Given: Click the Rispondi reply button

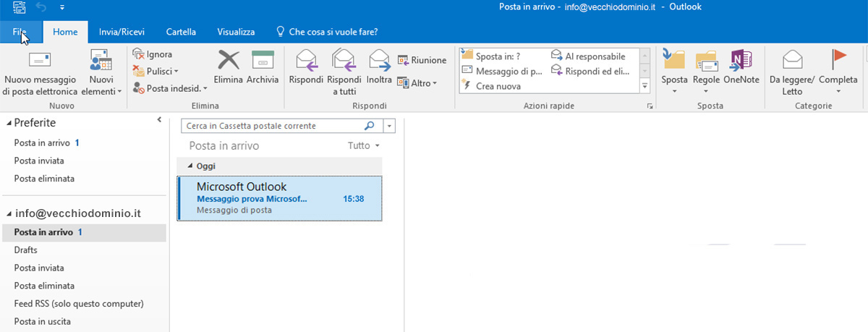Looking at the screenshot, I should tap(306, 69).
